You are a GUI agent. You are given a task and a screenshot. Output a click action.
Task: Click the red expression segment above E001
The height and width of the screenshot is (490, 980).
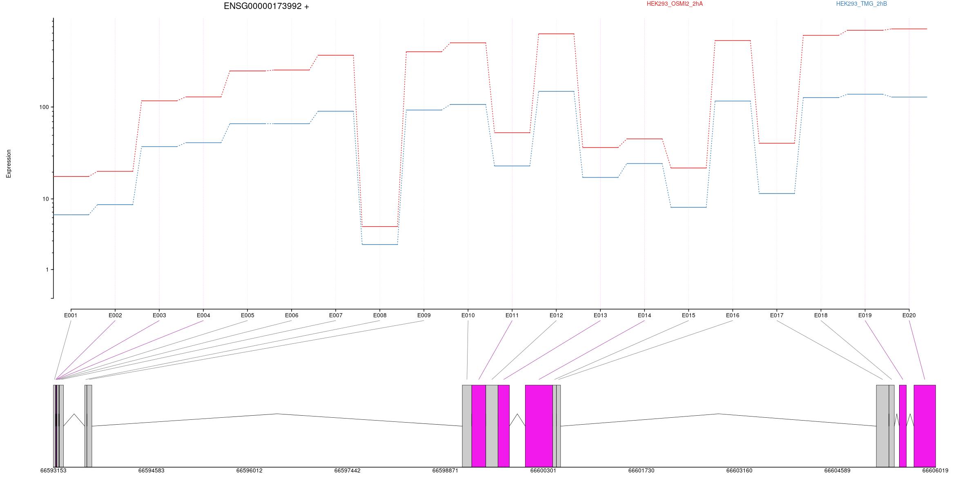(x=71, y=176)
